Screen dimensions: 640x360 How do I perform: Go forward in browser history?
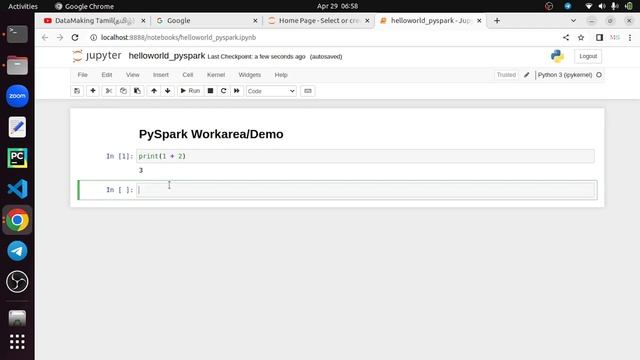[60, 38]
